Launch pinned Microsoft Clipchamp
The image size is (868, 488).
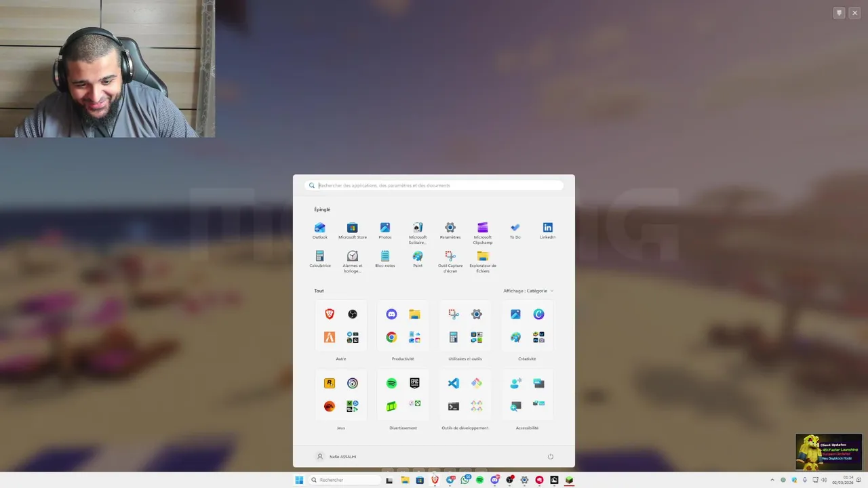pyautogui.click(x=483, y=232)
